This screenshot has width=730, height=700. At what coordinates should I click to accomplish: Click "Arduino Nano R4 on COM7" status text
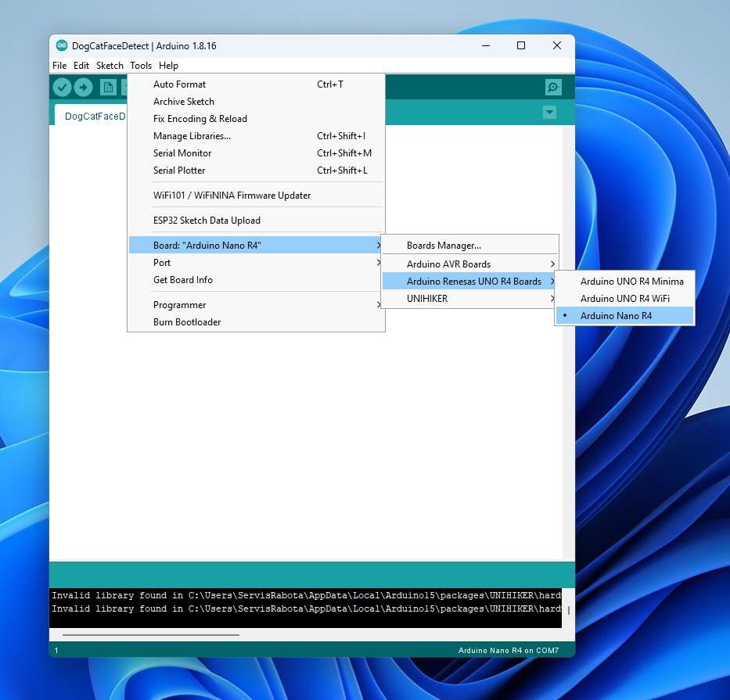[x=509, y=650]
